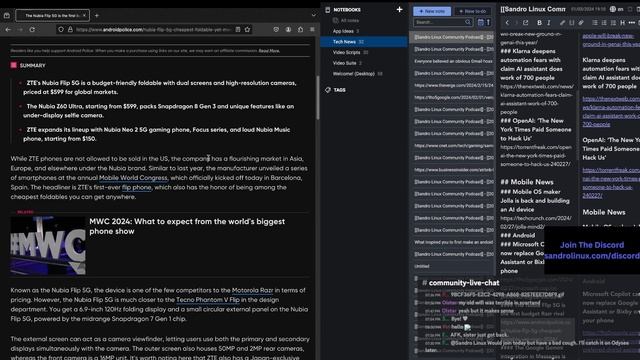This screenshot has height=360, width=640.
Task: Edit the Sandro Linux Comm note title
Action: point(533,9)
